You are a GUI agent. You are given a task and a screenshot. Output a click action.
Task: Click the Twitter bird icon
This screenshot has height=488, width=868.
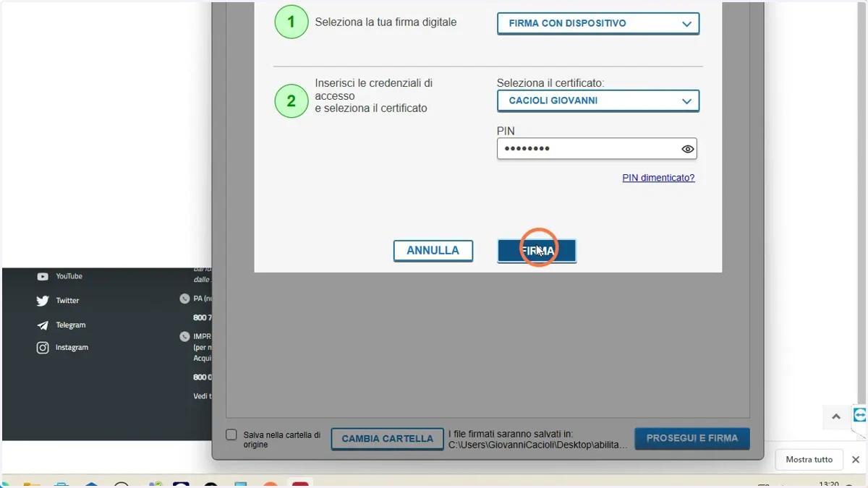click(x=43, y=301)
